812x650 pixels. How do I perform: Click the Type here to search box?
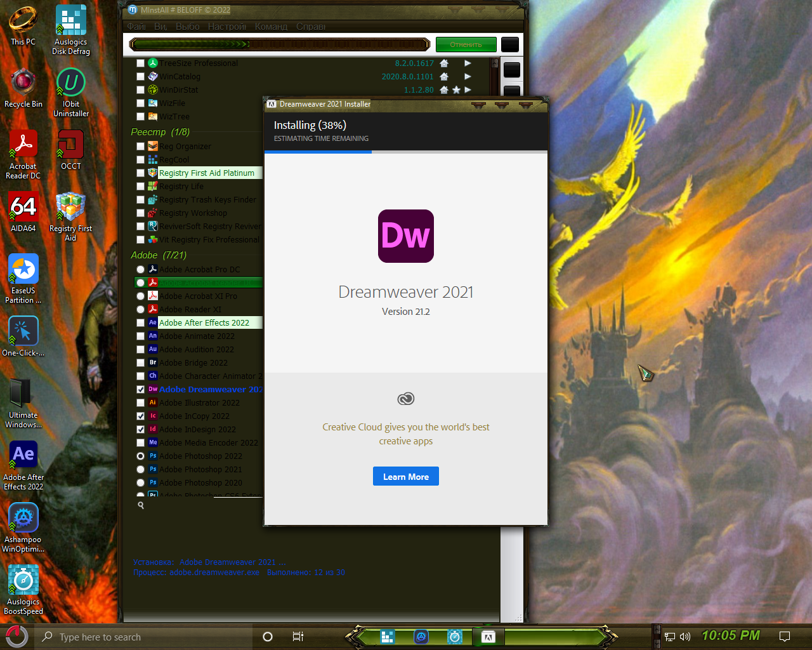[143, 637]
